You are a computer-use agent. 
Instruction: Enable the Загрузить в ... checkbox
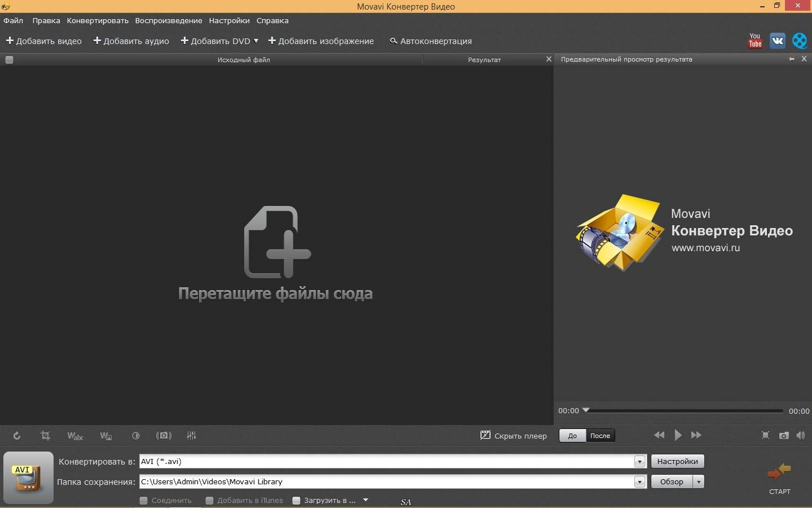(x=296, y=500)
